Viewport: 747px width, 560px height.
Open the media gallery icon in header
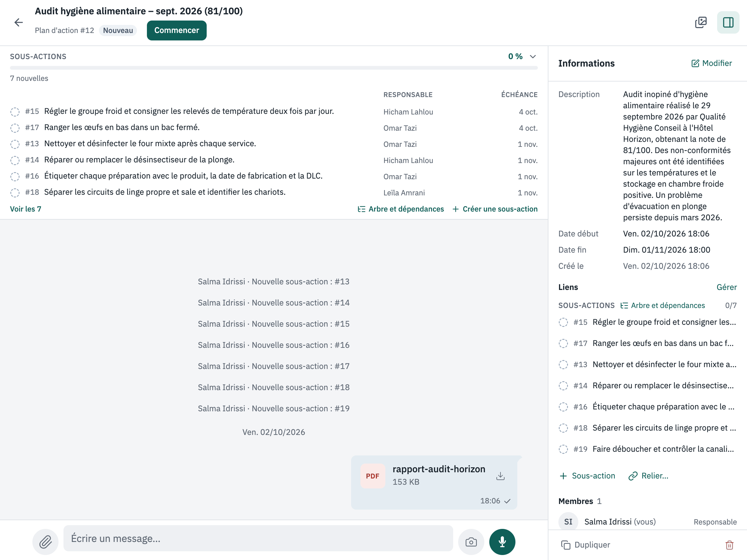pos(701,23)
